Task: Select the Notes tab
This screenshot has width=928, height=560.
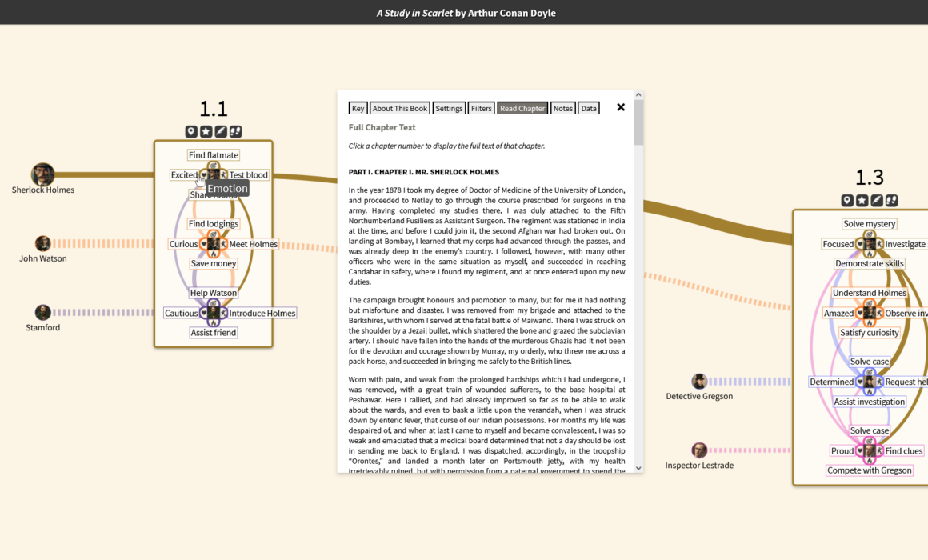Action: tap(563, 109)
